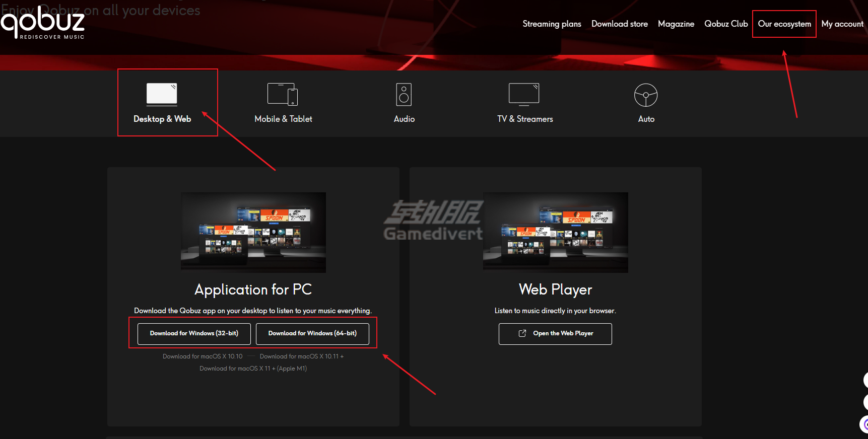Open My account in the header

coord(842,24)
